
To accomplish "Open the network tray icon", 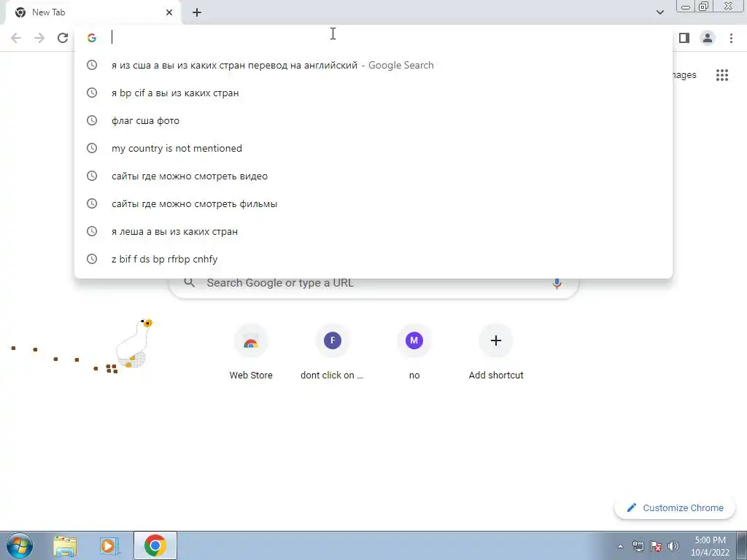I will 638,546.
